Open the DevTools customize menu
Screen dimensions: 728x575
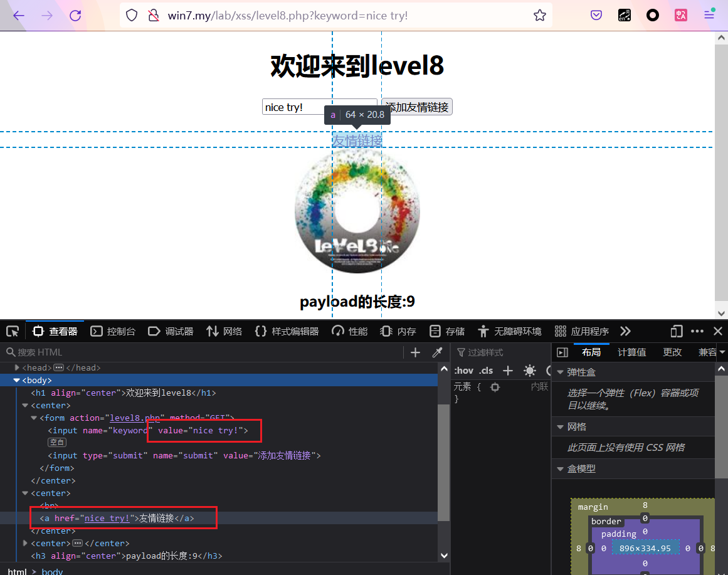[x=697, y=331]
